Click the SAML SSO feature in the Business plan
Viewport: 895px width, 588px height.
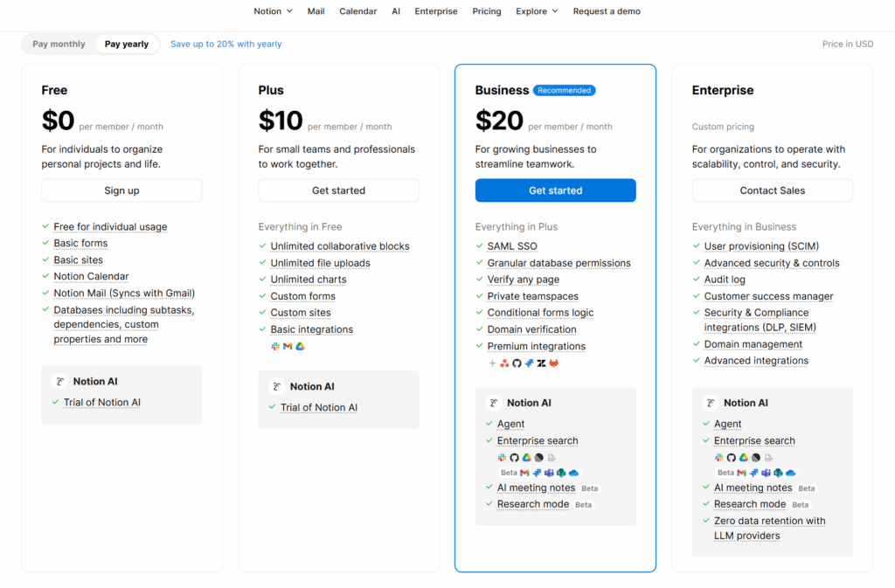(x=512, y=246)
